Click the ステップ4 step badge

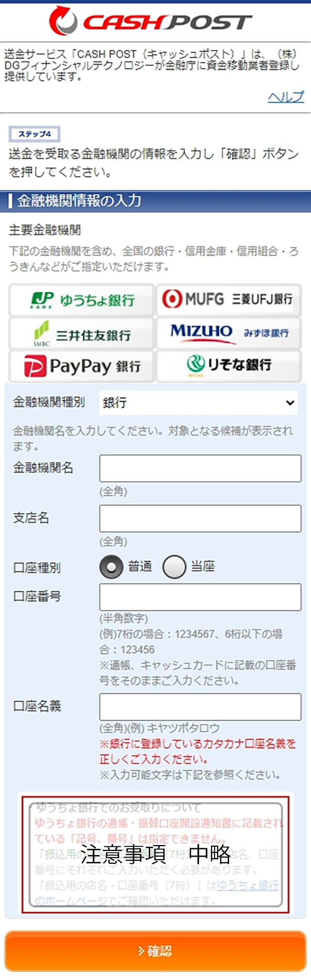pos(34,134)
